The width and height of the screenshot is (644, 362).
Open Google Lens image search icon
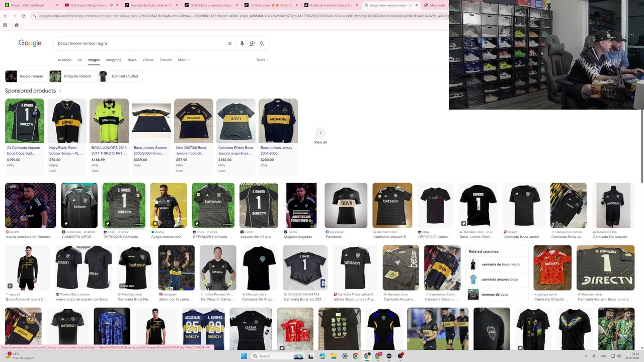click(252, 43)
